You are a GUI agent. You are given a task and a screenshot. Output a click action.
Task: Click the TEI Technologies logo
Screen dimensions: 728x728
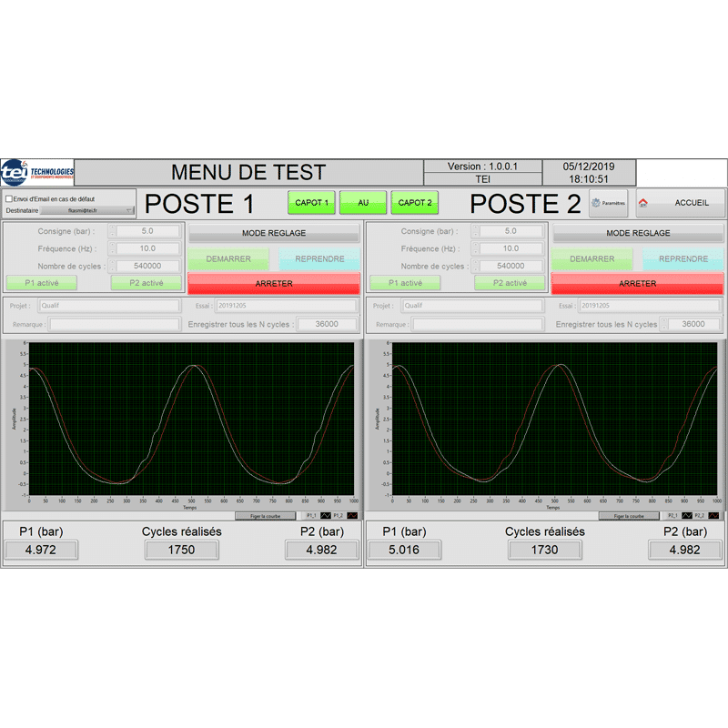(37, 172)
